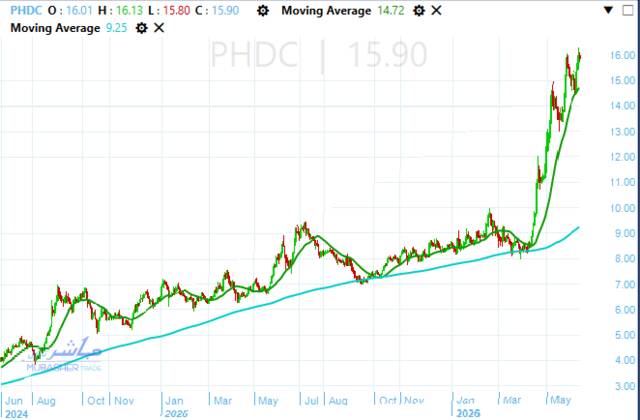Remove the Moving Average 14.72 indicator

[436, 11]
